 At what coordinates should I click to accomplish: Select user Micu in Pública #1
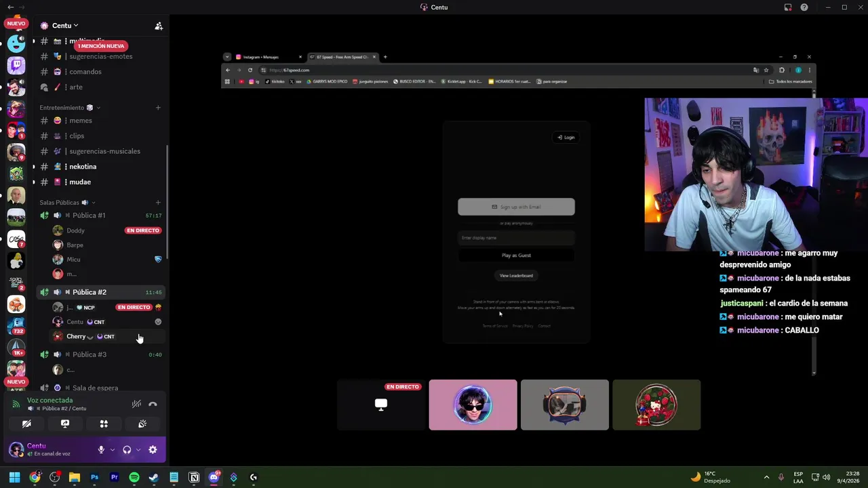coord(73,260)
